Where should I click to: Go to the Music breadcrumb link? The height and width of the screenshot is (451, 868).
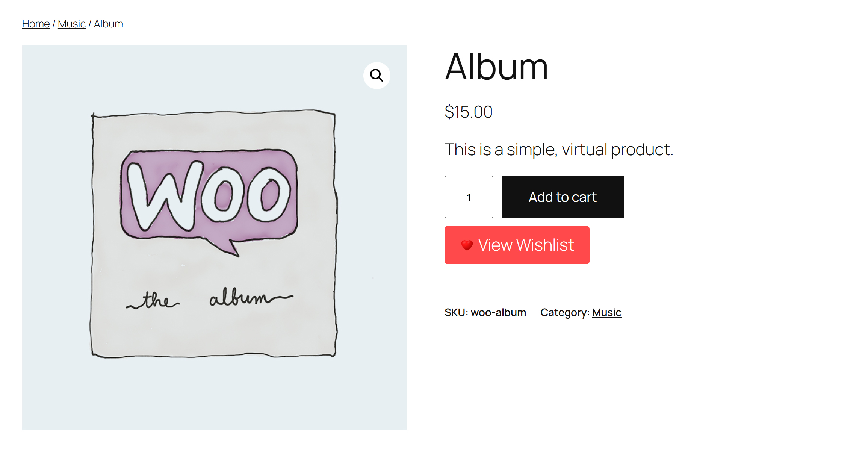71,24
